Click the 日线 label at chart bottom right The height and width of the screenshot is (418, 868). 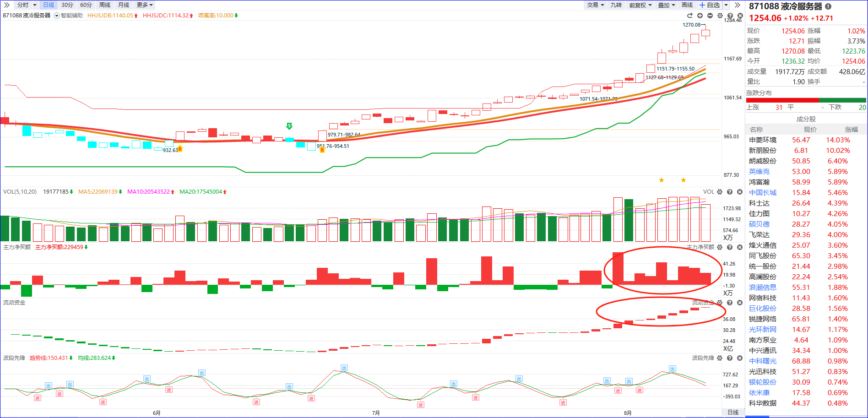click(x=733, y=413)
